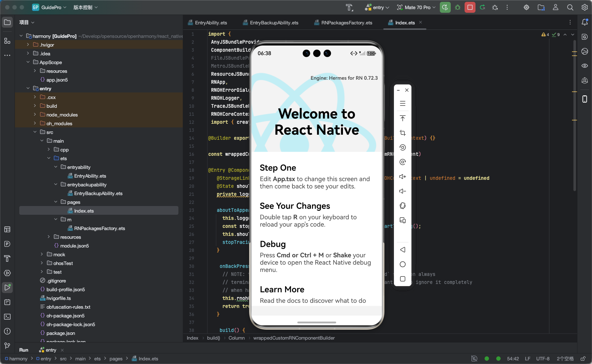592x364 pixels.
Task: Switch to the EntryAbility.ets tab
Action: [208, 23]
